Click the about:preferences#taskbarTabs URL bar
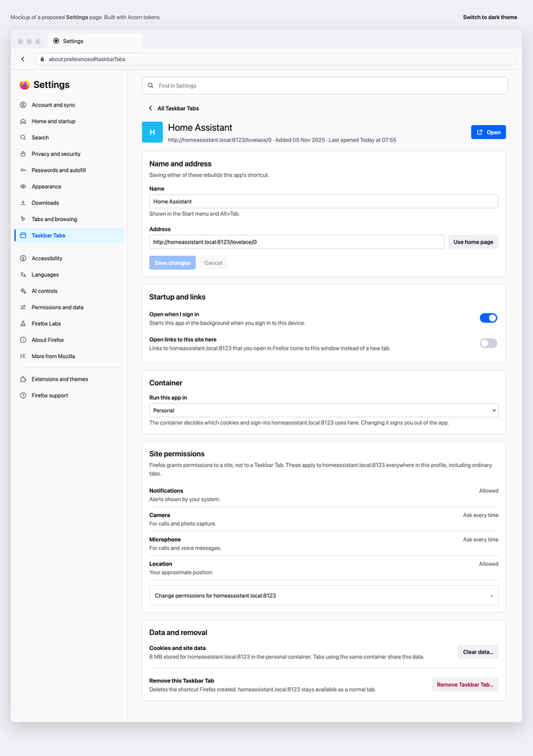 275,59
